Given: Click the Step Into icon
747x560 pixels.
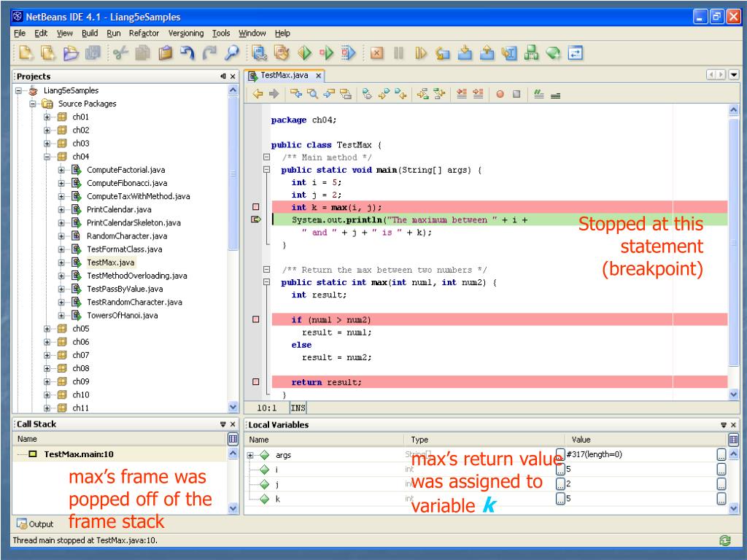Looking at the screenshot, I should coord(465,52).
